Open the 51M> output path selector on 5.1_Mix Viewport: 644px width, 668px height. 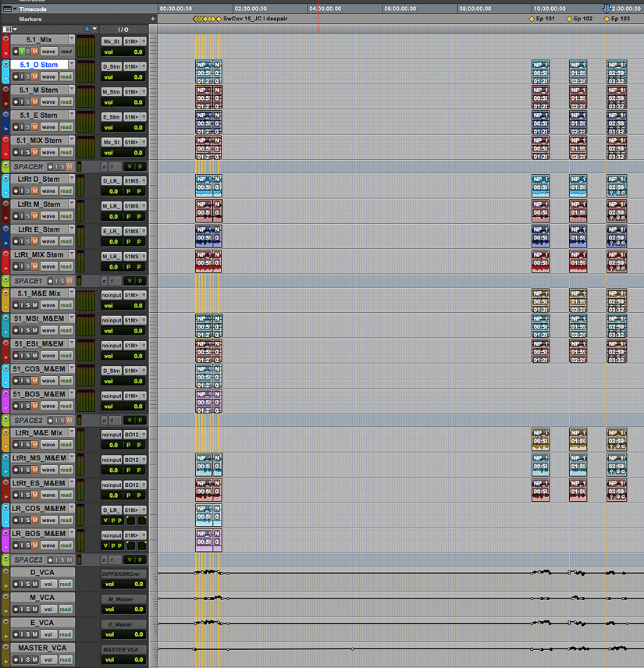[x=130, y=41]
